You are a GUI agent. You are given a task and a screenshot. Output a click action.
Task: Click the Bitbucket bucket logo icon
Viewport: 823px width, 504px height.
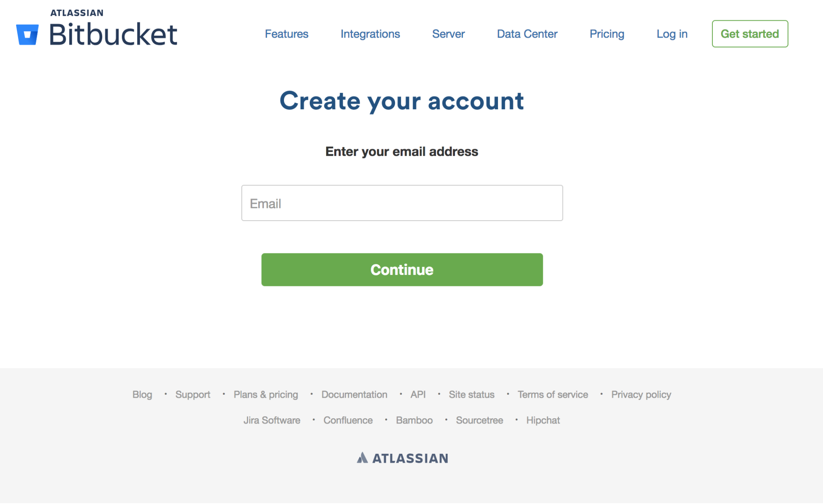27,35
